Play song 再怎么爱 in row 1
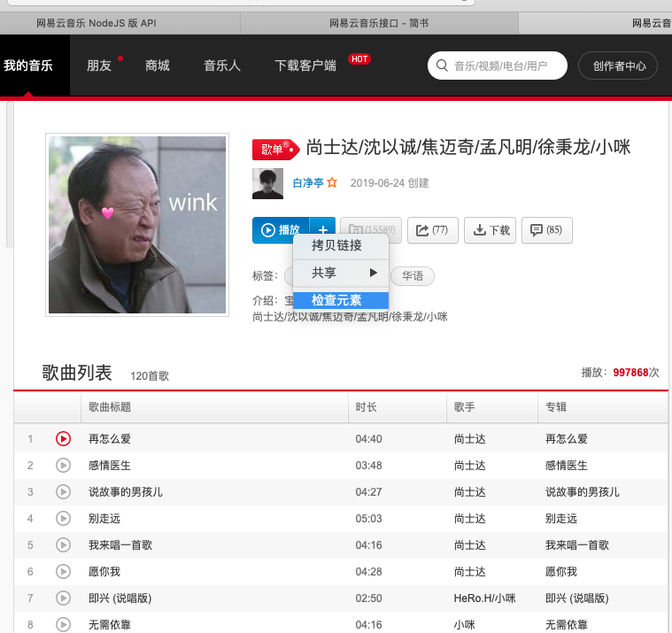This screenshot has width=672, height=633. tap(63, 439)
